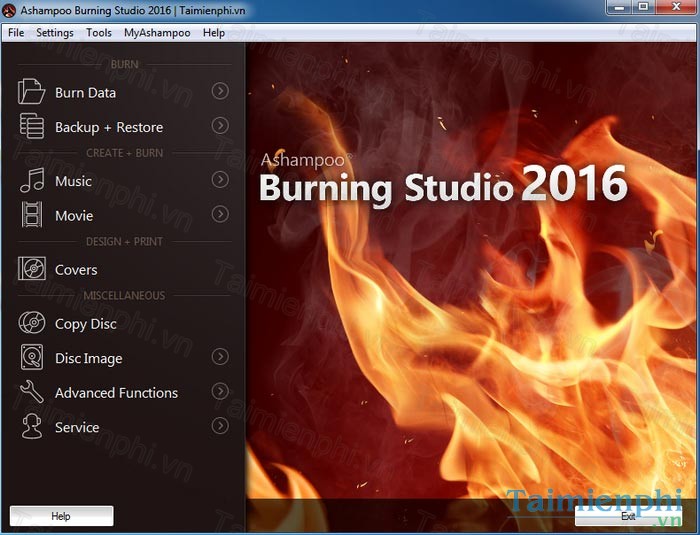
Task: Expand the Movie submenu arrow
Action: click(220, 214)
